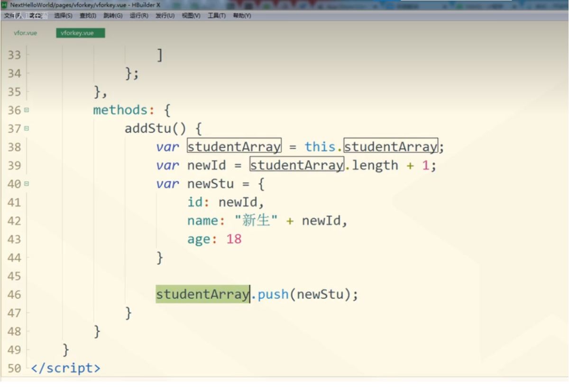Click the "push" method call on line 46
The image size is (569, 392).
point(273,294)
